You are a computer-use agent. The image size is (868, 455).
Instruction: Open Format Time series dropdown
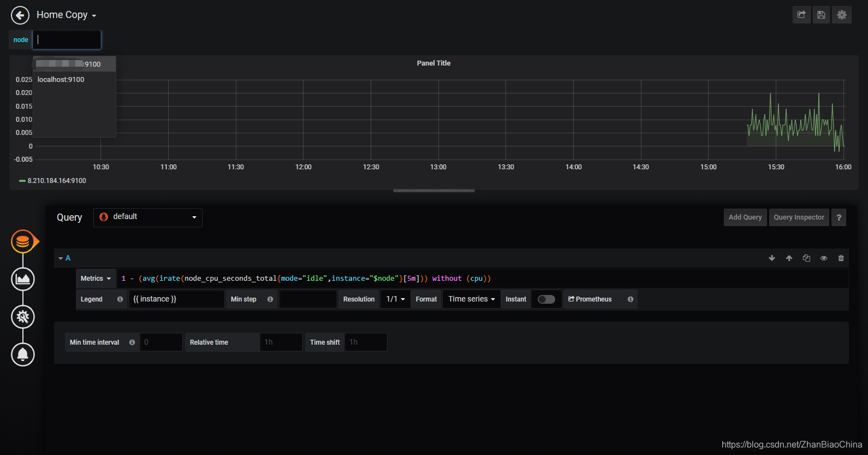click(472, 299)
